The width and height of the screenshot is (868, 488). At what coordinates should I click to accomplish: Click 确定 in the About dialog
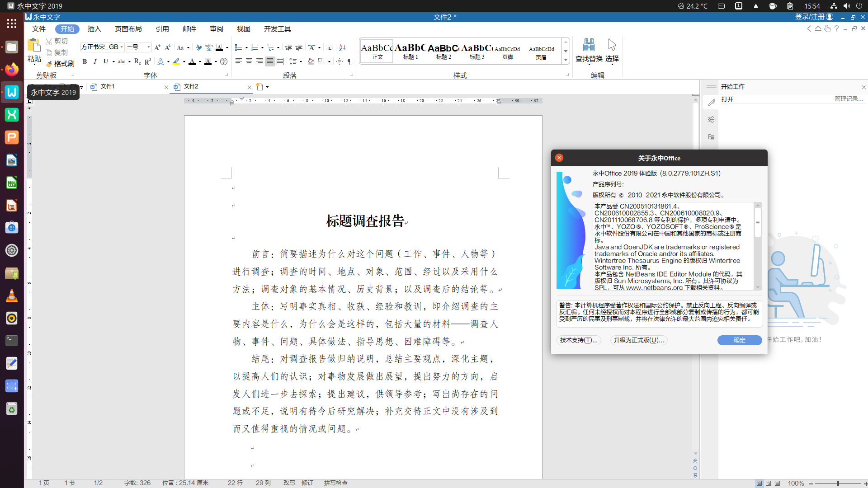point(740,340)
